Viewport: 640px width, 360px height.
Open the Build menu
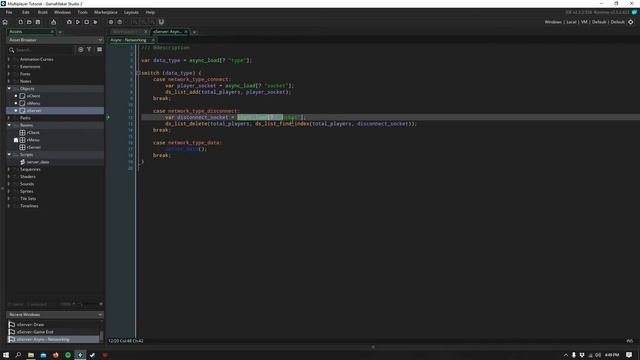42,12
